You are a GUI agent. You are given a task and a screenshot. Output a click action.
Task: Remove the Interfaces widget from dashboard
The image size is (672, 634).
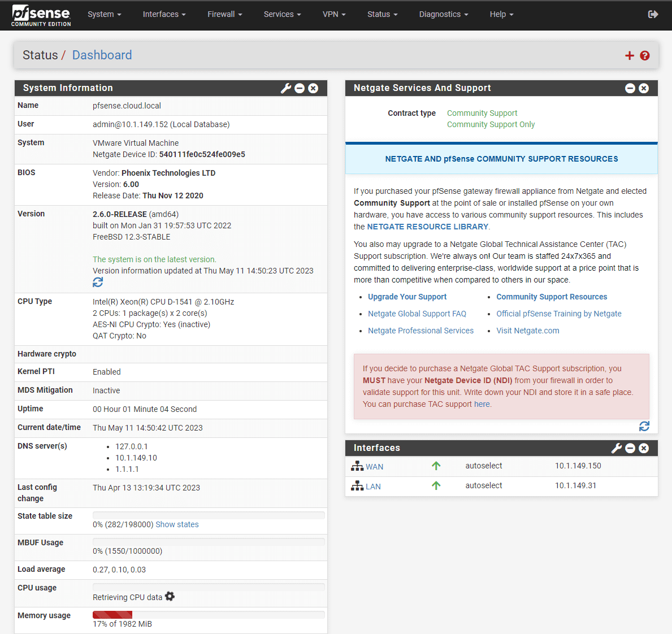(644, 448)
